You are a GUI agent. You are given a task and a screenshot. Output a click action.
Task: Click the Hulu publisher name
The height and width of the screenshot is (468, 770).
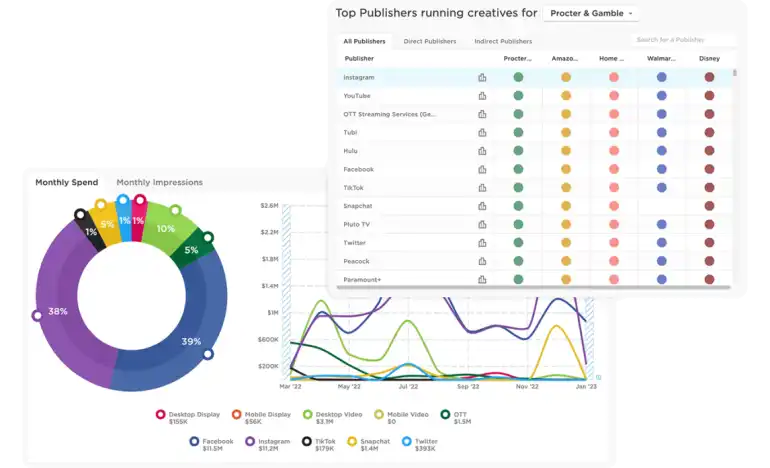pos(350,151)
